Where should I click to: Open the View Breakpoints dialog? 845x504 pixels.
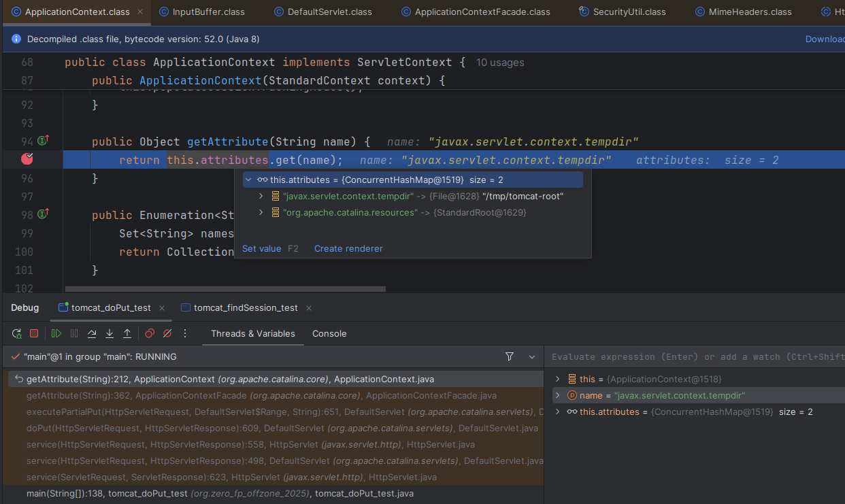pyautogui.click(x=150, y=333)
